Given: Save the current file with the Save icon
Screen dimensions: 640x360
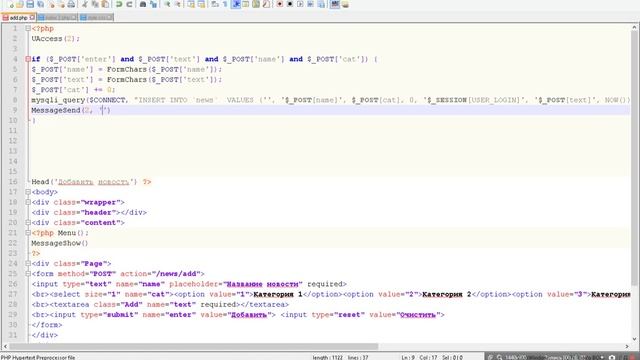Looking at the screenshot, I should pos(30,4).
